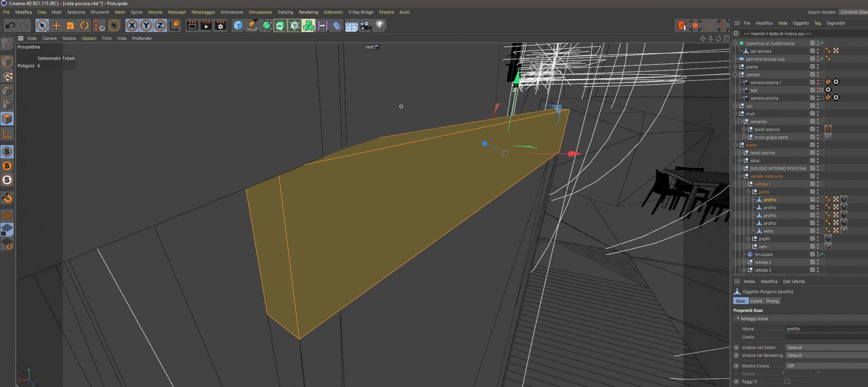Open the V-Ray Bridge menu
Screen dimensions: 868x387
[x=361, y=12]
